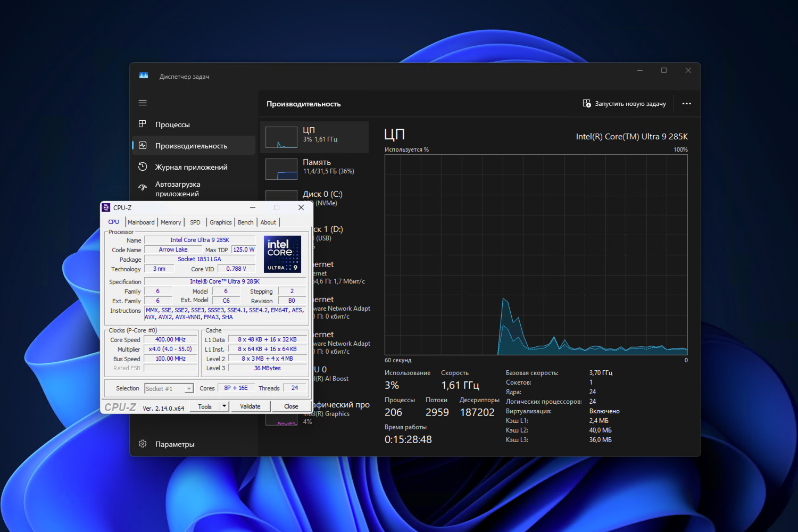
Task: Open the hamburger navigation menu in Task Manager
Action: 143,103
